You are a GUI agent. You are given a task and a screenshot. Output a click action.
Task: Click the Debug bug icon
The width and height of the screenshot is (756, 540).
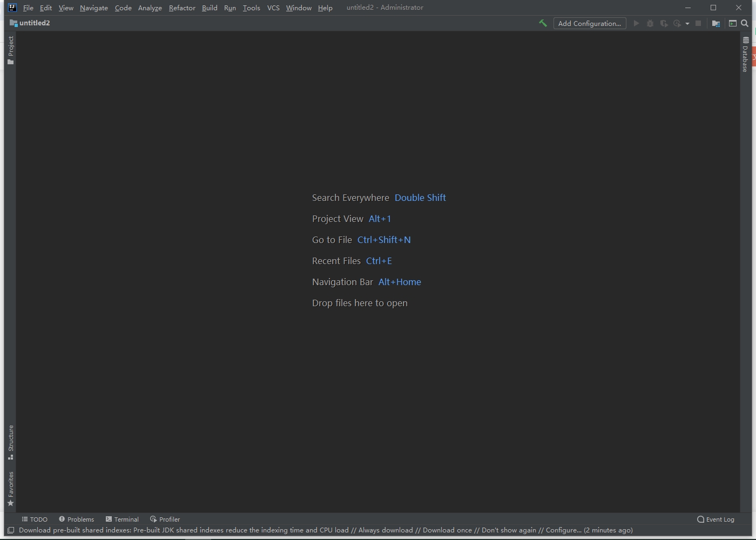pos(650,23)
